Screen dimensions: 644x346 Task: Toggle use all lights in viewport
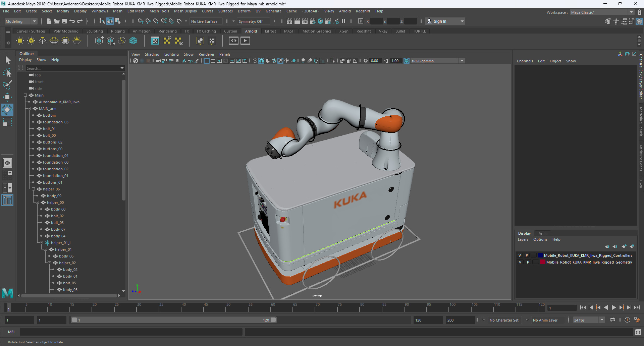(287, 61)
